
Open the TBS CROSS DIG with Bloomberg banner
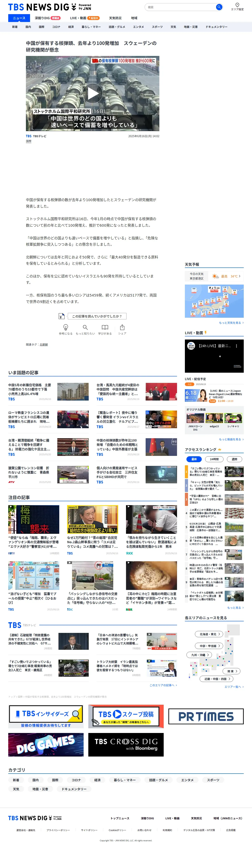pos(126,744)
